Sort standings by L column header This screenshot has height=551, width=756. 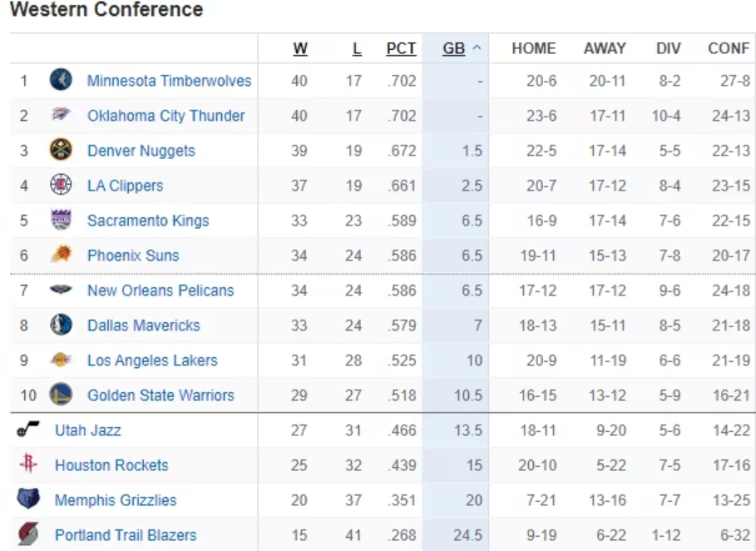click(x=357, y=48)
